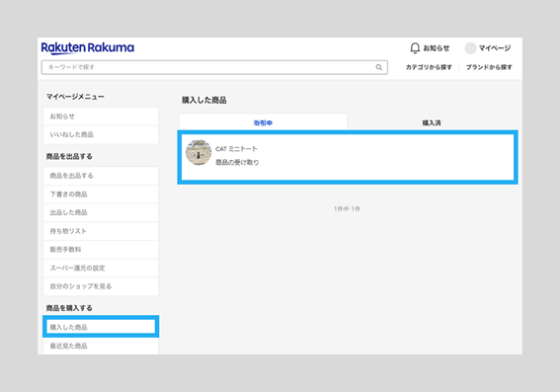Open 商品を出品する menu item

[x=101, y=176]
